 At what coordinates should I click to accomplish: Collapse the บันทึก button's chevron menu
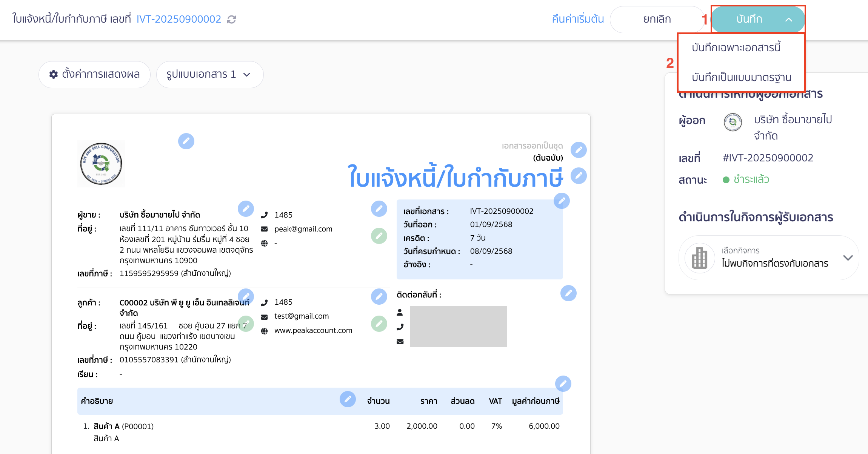click(x=788, y=19)
